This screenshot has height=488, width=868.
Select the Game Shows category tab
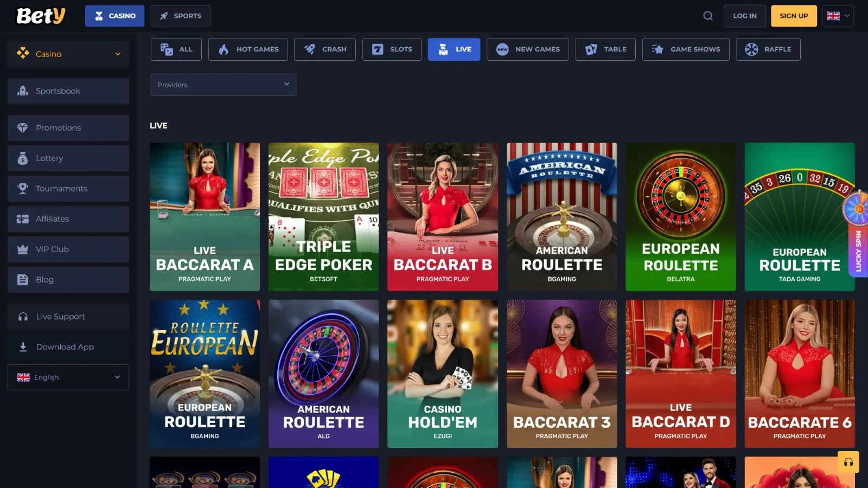pos(686,49)
